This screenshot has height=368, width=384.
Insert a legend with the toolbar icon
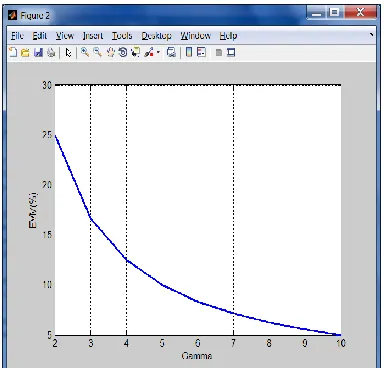coord(201,53)
